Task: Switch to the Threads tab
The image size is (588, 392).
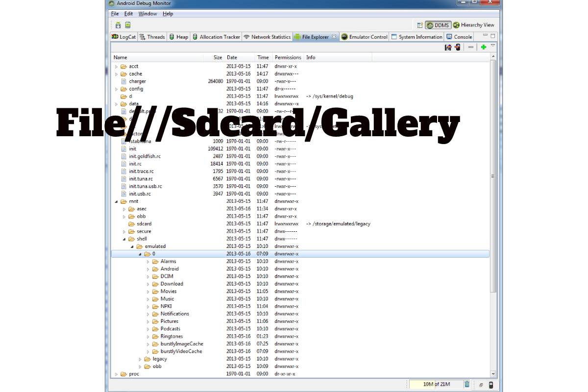Action: (x=152, y=37)
